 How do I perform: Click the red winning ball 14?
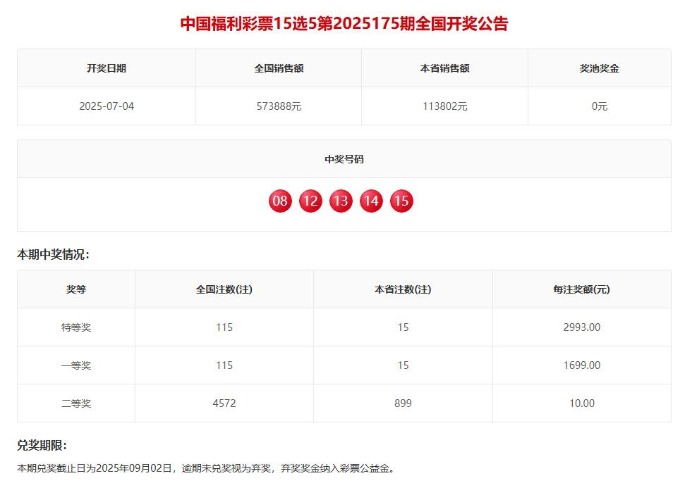(371, 201)
